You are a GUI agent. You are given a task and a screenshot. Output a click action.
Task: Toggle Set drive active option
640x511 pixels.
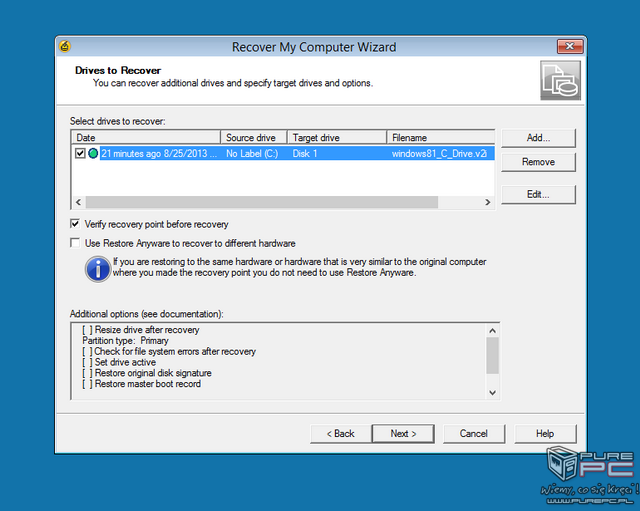pyautogui.click(x=119, y=362)
